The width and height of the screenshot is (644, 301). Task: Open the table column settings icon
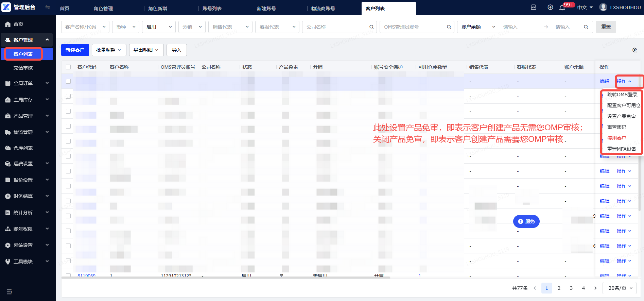635,50
